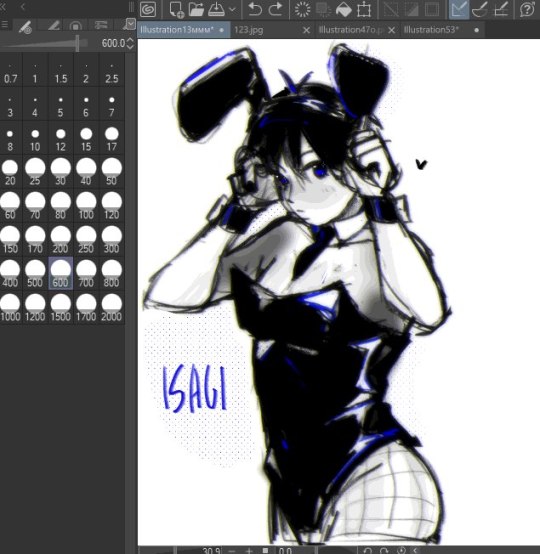Switch to the airbrush-style palette tab

101,25
